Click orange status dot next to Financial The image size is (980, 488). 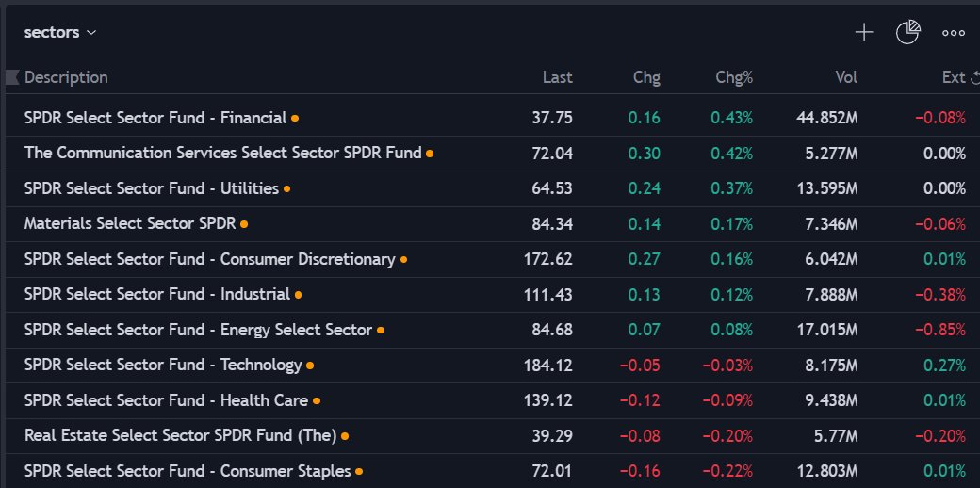[295, 118]
